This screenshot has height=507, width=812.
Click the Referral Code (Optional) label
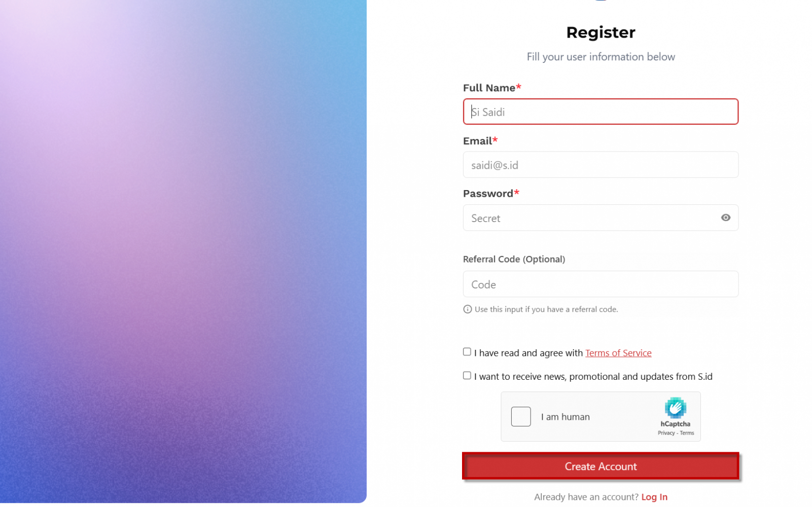pos(513,259)
